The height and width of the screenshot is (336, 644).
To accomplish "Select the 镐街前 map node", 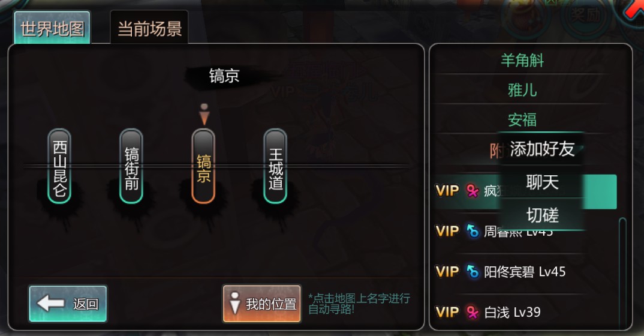I will [x=131, y=166].
